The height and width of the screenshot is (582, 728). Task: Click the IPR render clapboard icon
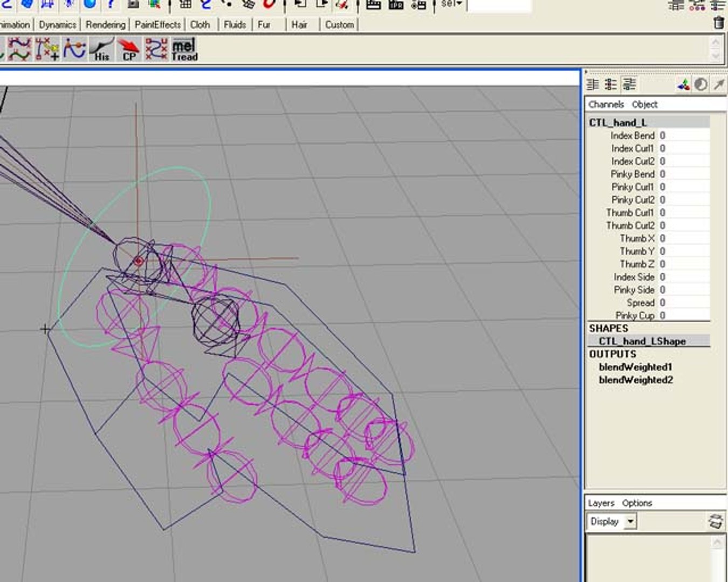point(396,5)
